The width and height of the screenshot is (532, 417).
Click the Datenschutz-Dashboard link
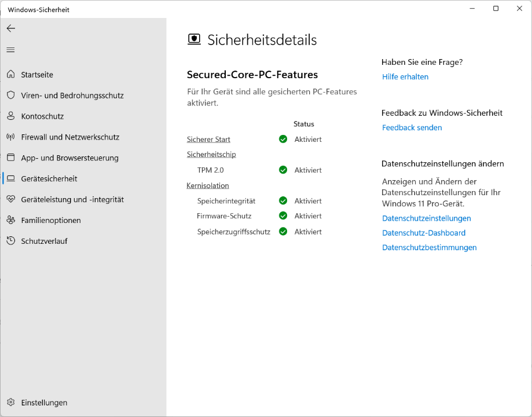click(x=424, y=233)
